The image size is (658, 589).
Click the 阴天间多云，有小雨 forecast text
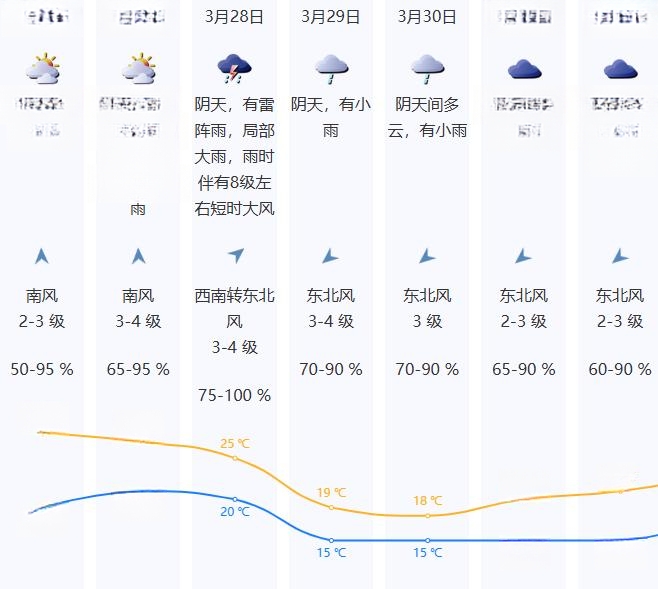tap(427, 117)
